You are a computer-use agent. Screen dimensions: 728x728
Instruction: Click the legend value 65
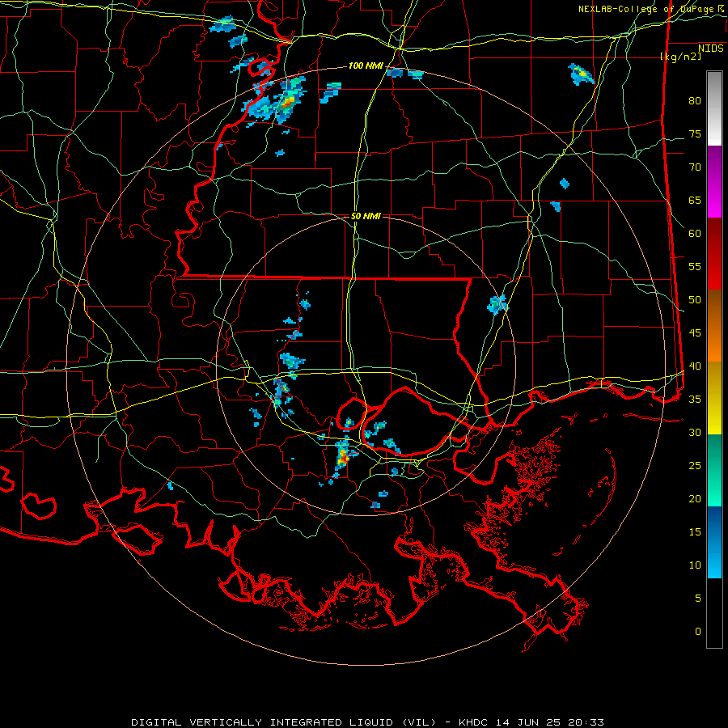tap(695, 201)
